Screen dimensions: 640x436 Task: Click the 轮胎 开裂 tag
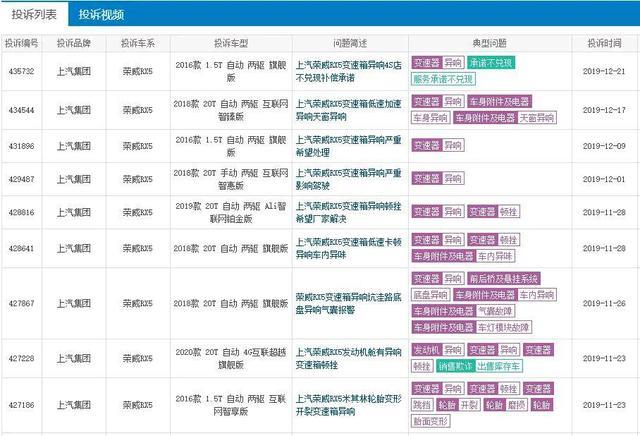[458, 405]
